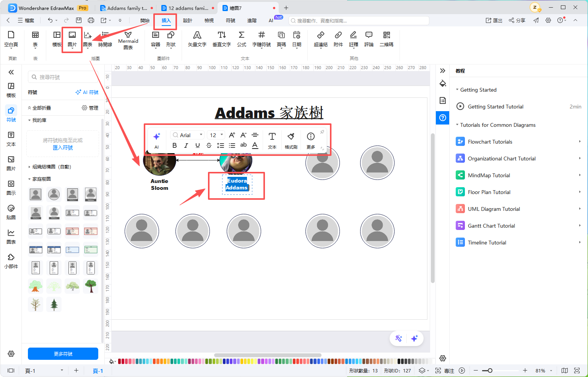Pin the floating text toolbar
This screenshot has height=377, width=588.
(322, 132)
